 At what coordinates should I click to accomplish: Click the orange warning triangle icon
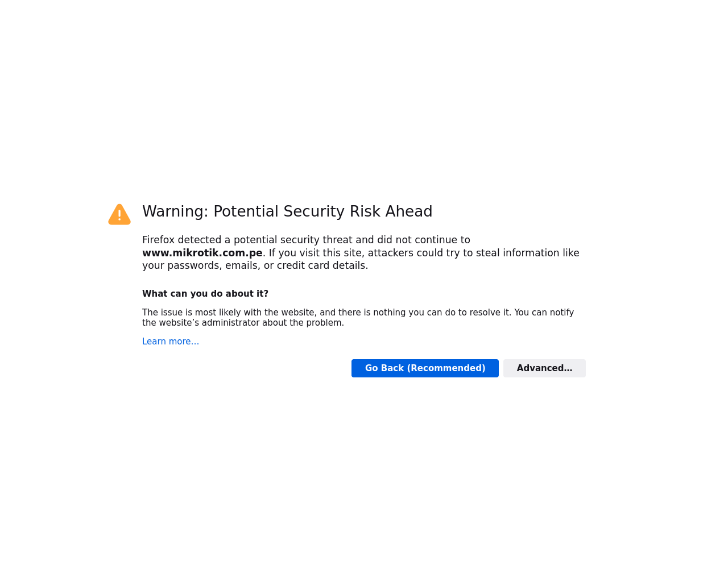(x=119, y=214)
